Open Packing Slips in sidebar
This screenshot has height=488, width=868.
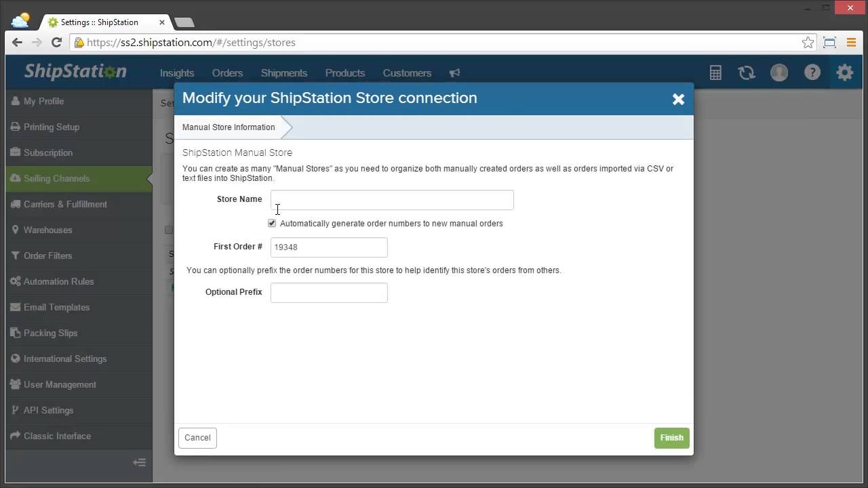[79, 333]
